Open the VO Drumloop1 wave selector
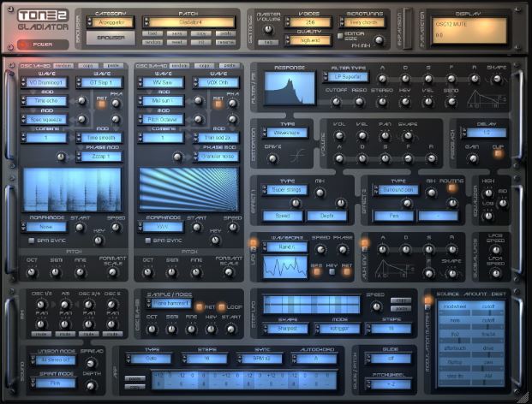 pos(45,82)
